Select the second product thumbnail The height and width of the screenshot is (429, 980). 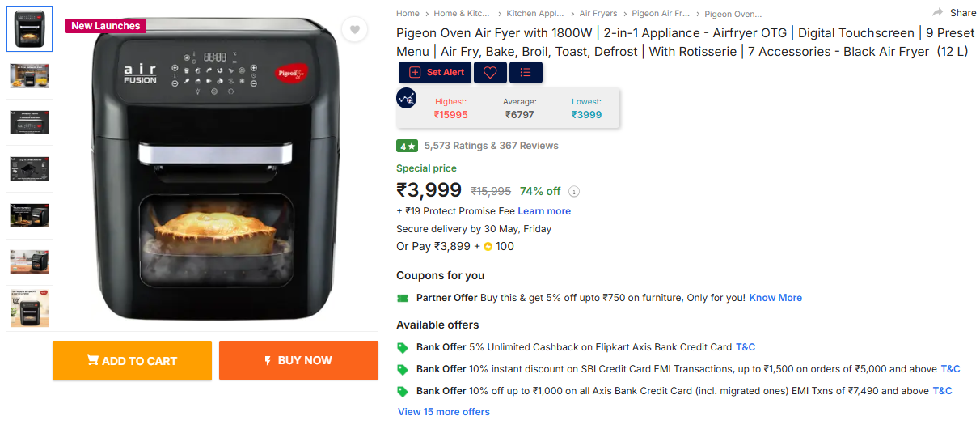(x=29, y=76)
